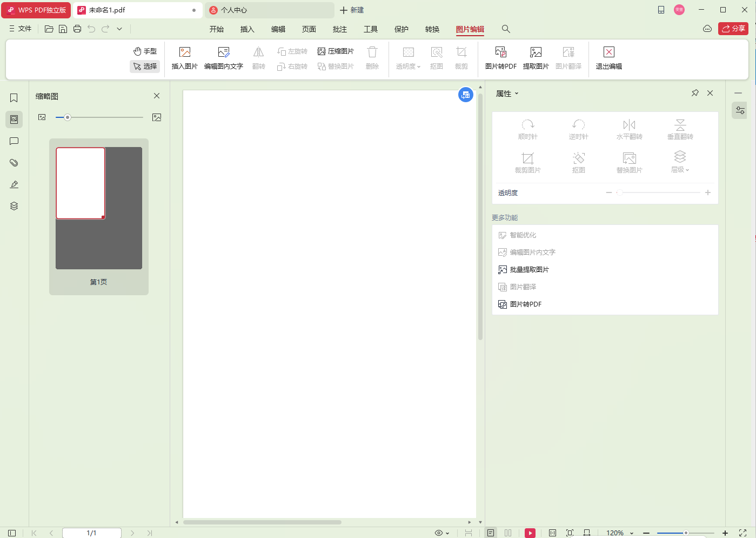
Task: Click the Compress Picture (压缩图片) tool
Action: [336, 51]
